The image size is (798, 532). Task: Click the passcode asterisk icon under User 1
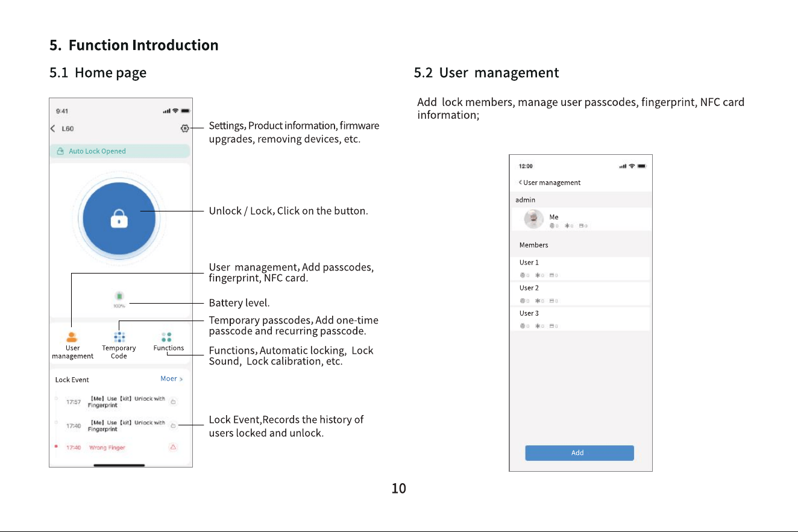coord(538,275)
